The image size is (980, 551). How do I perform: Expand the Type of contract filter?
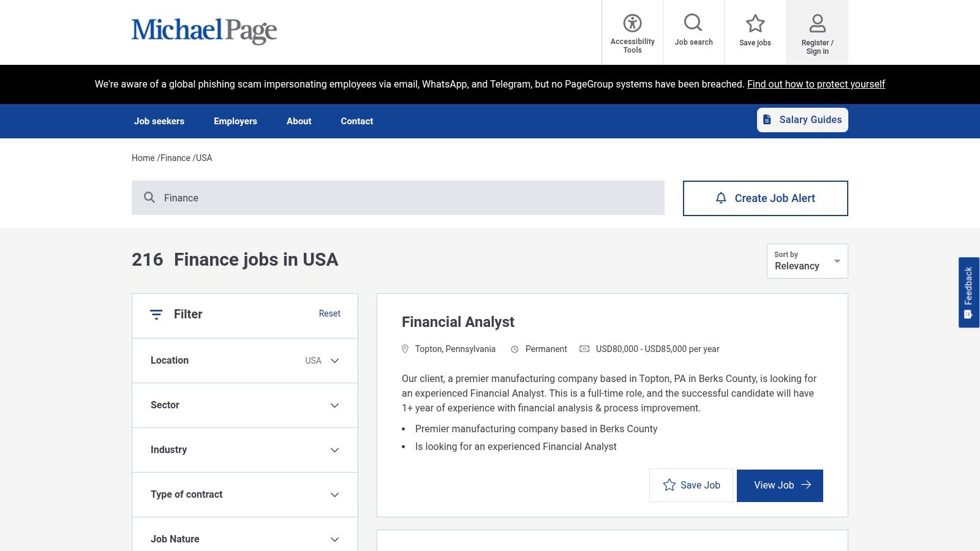point(245,495)
